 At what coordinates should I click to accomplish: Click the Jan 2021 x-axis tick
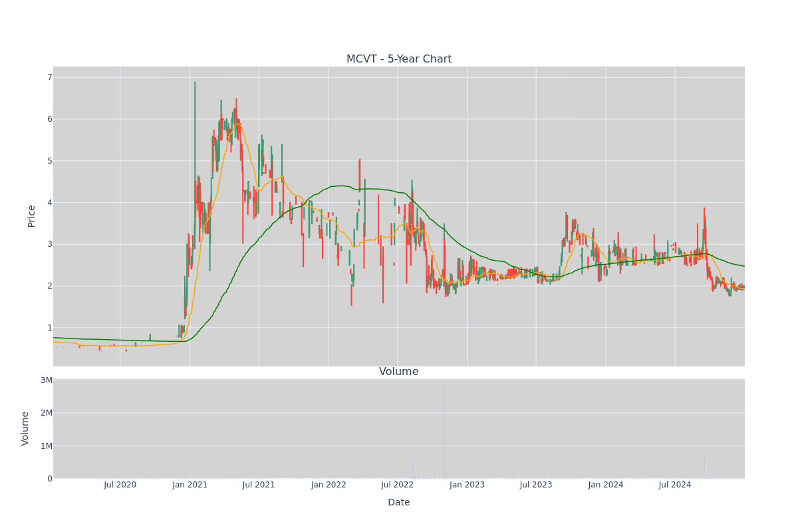pyautogui.click(x=190, y=485)
